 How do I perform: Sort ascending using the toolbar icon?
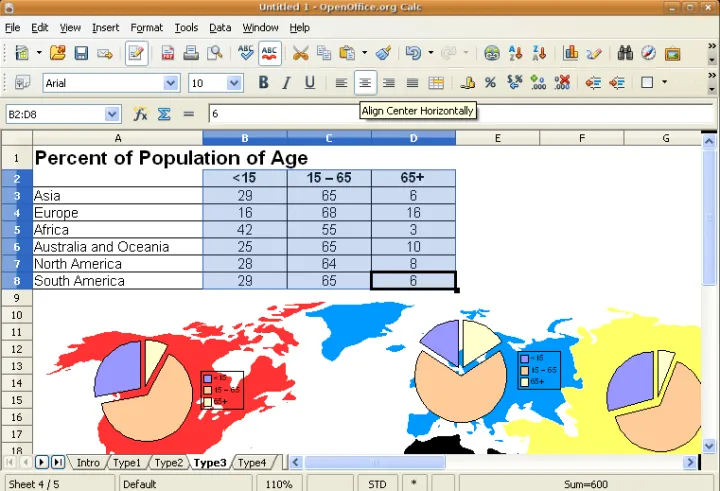click(x=516, y=53)
